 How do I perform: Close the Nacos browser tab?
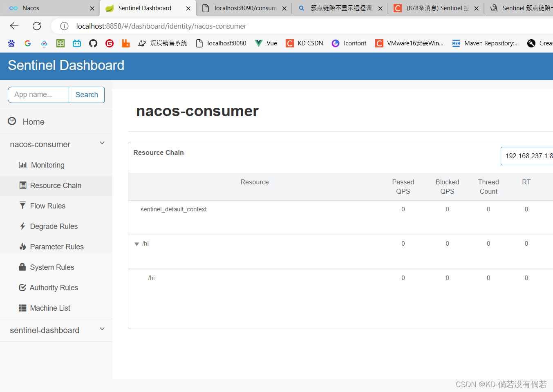click(92, 8)
